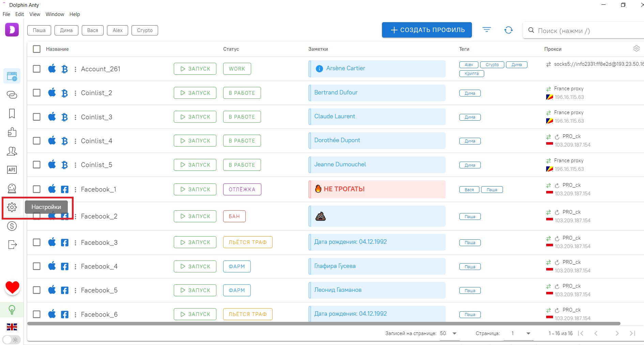644x345 pixels.
Task: Open Settings gear in left sidebar
Action: pos(12,207)
